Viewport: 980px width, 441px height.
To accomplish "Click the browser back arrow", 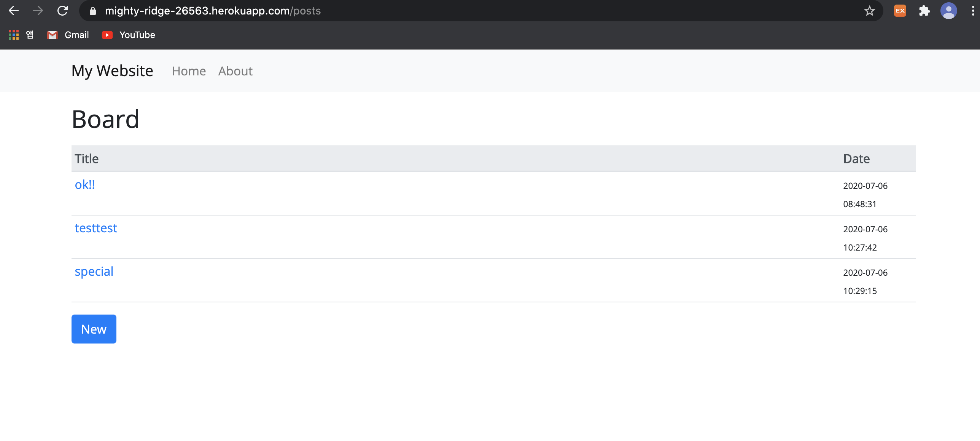I will [x=14, y=11].
